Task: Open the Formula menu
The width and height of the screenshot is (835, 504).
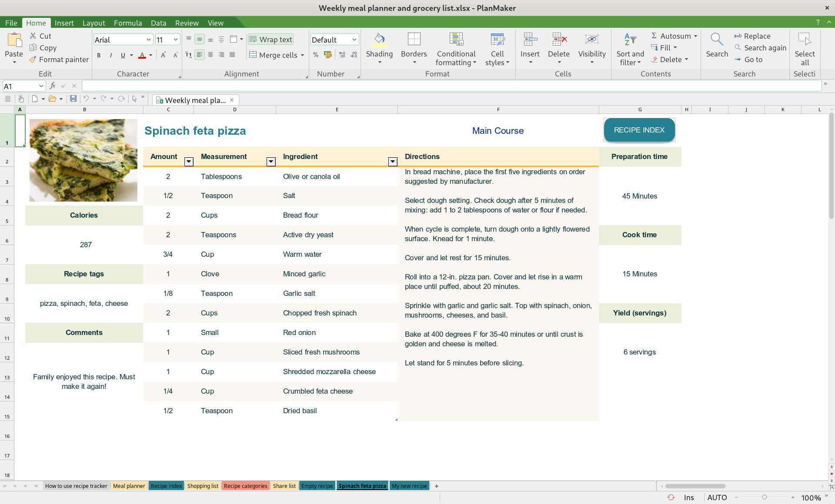Action: (127, 23)
